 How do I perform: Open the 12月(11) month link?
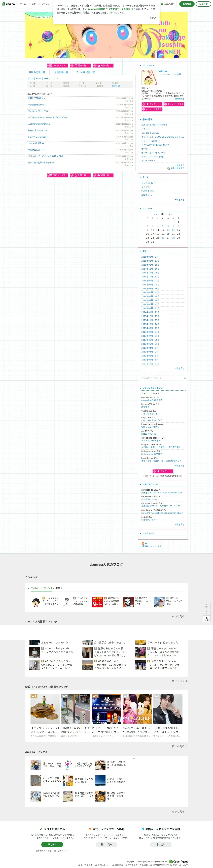point(116,86)
